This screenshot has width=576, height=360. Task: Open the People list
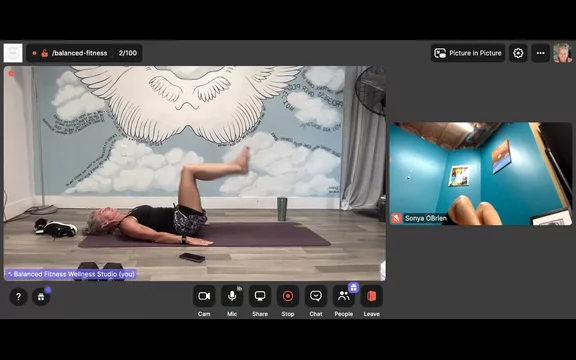pyautogui.click(x=343, y=296)
